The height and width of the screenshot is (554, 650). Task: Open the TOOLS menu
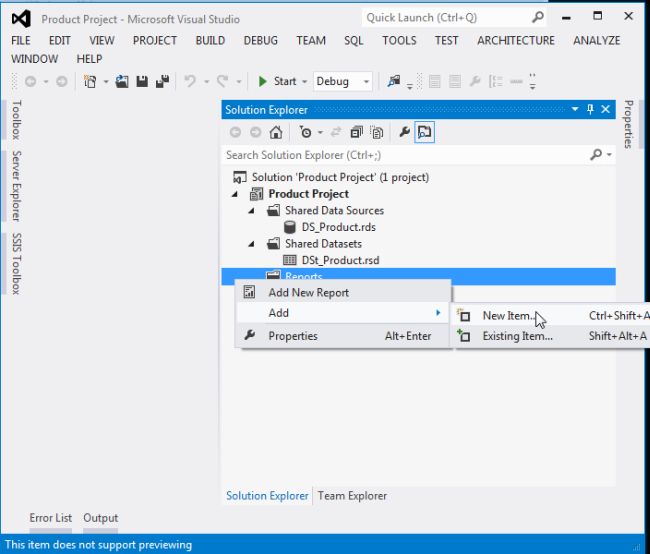399,40
